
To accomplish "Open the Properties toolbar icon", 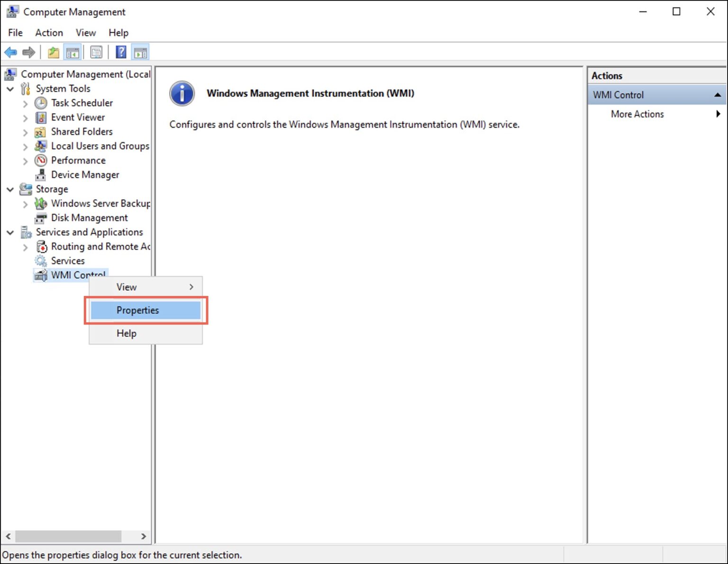I will click(96, 52).
